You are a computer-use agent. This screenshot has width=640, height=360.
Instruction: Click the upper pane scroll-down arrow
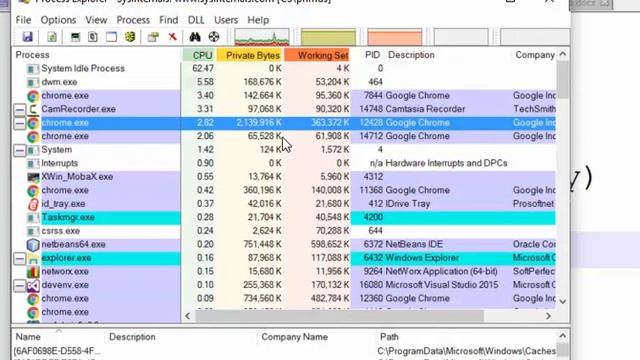pos(563,302)
